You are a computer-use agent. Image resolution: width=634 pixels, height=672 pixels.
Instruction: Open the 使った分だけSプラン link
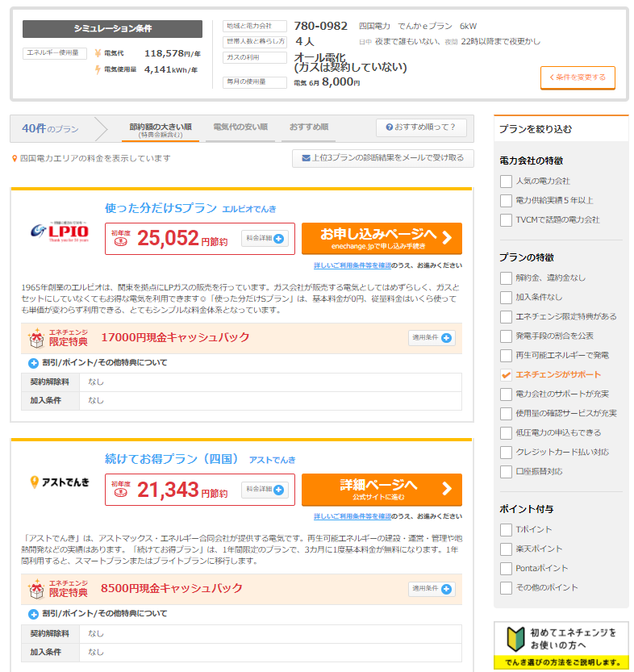pyautogui.click(x=161, y=208)
